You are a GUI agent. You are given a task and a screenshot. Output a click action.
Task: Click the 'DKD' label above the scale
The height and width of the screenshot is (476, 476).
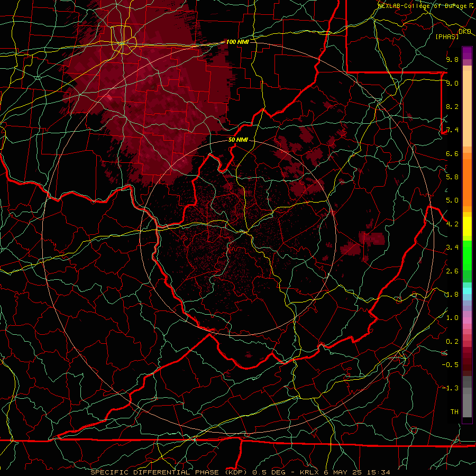click(x=465, y=32)
